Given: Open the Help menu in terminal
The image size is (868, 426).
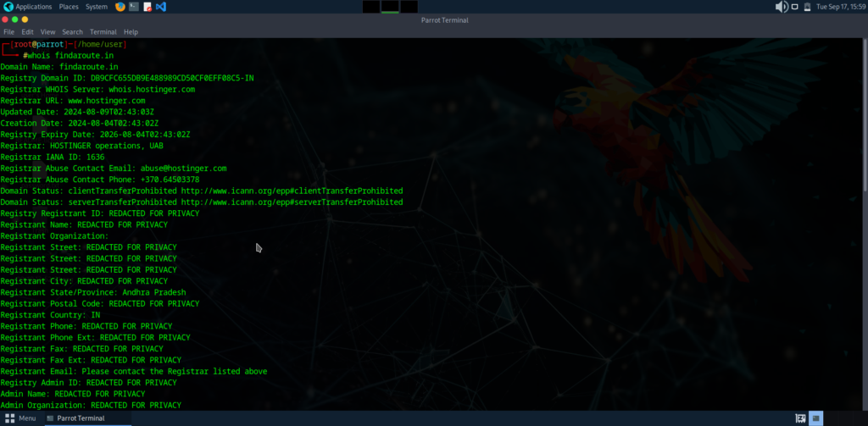Looking at the screenshot, I should [x=131, y=32].
